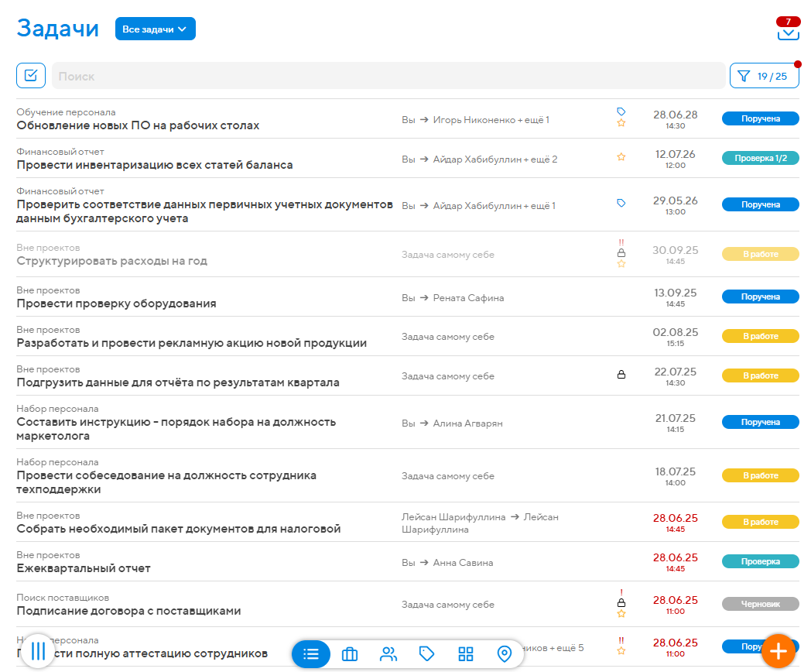Open the sidebar menu at bottom left
The height and width of the screenshot is (672, 811).
coord(36,651)
